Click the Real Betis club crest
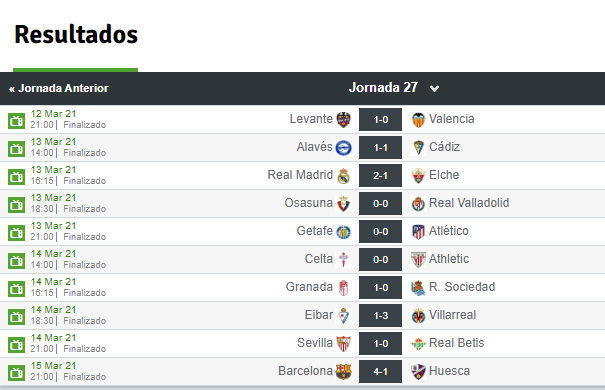Viewport: 605px width, 390px height. (418, 344)
